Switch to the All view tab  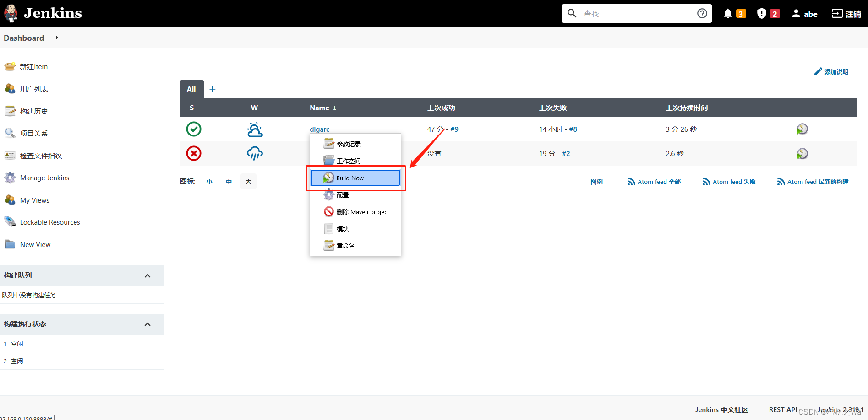(191, 89)
